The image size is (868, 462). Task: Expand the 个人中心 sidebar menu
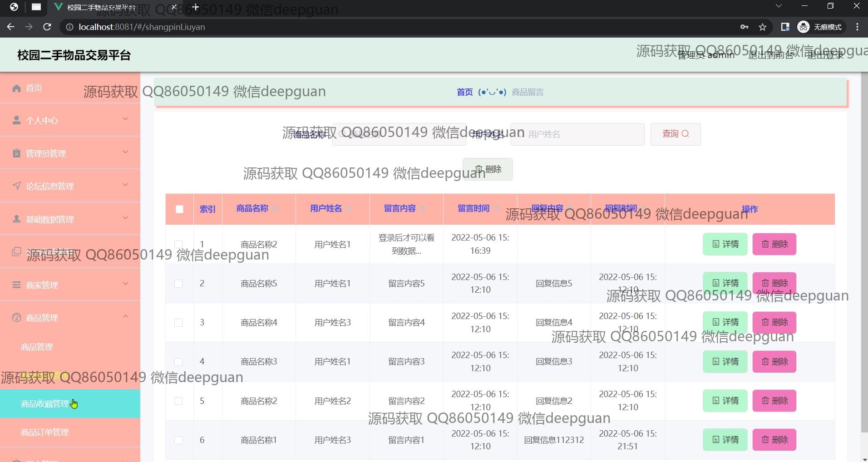(x=70, y=120)
